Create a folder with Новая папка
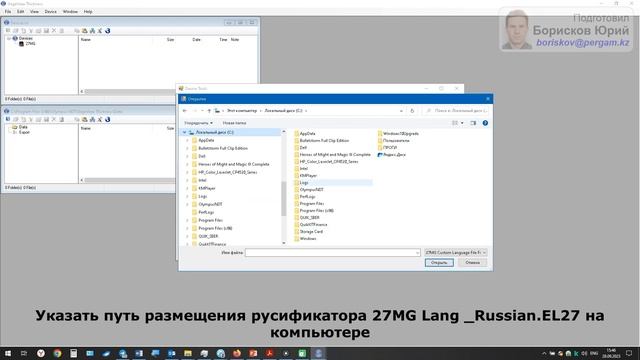The height and width of the screenshot is (360, 640). [x=234, y=123]
